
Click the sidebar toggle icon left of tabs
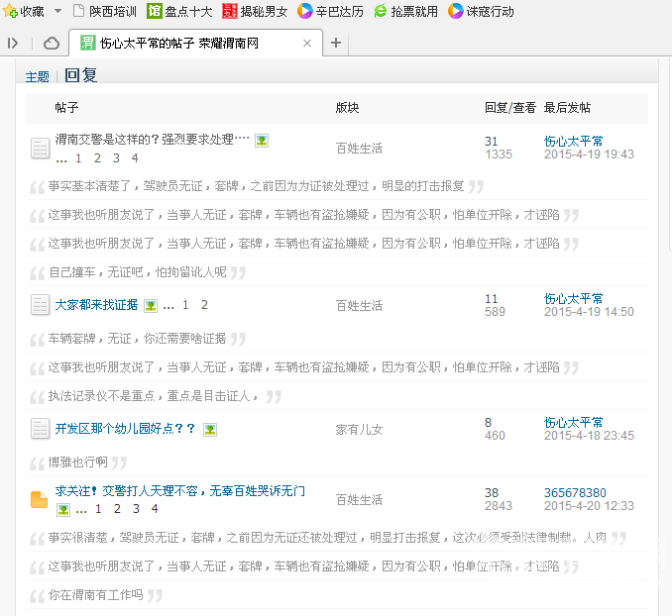(13, 43)
